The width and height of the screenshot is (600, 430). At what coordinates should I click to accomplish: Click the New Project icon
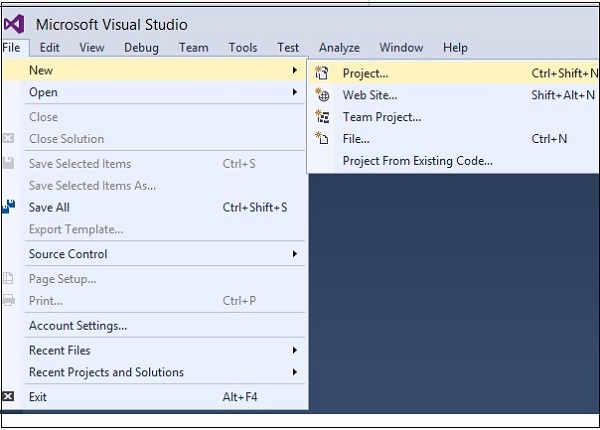tap(322, 73)
